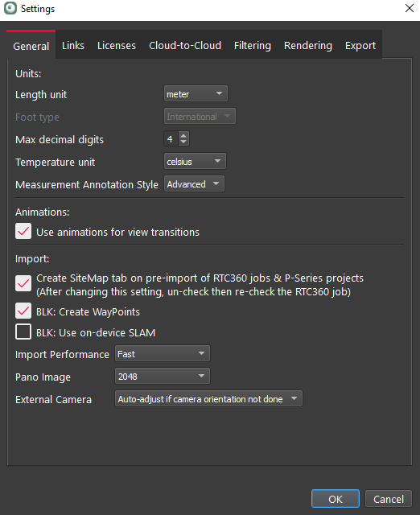Open the Rendering tab

point(307,45)
